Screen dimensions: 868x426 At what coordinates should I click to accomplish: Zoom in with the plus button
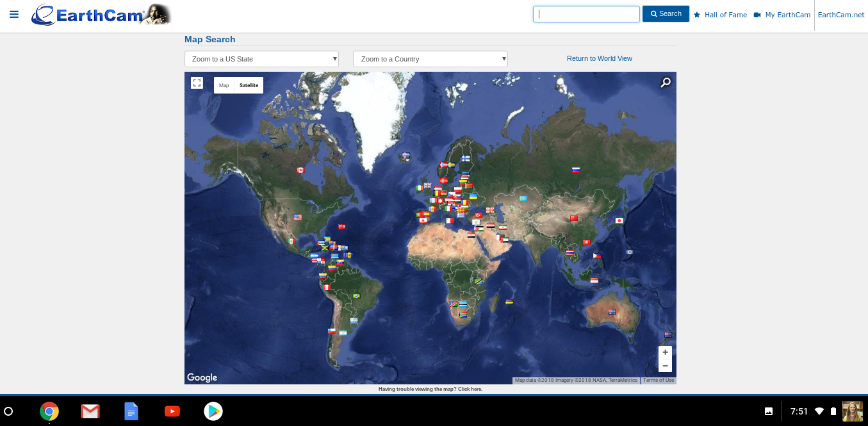point(665,352)
